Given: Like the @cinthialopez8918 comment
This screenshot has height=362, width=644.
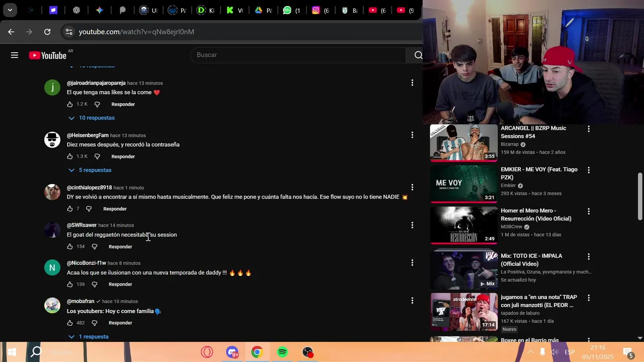Looking at the screenshot, I should tap(70, 209).
